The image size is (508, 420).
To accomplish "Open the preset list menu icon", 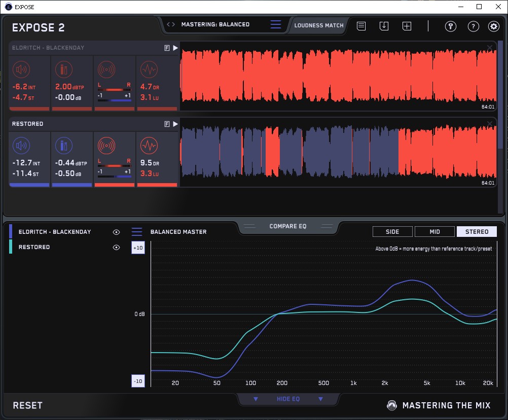I will pyautogui.click(x=275, y=24).
